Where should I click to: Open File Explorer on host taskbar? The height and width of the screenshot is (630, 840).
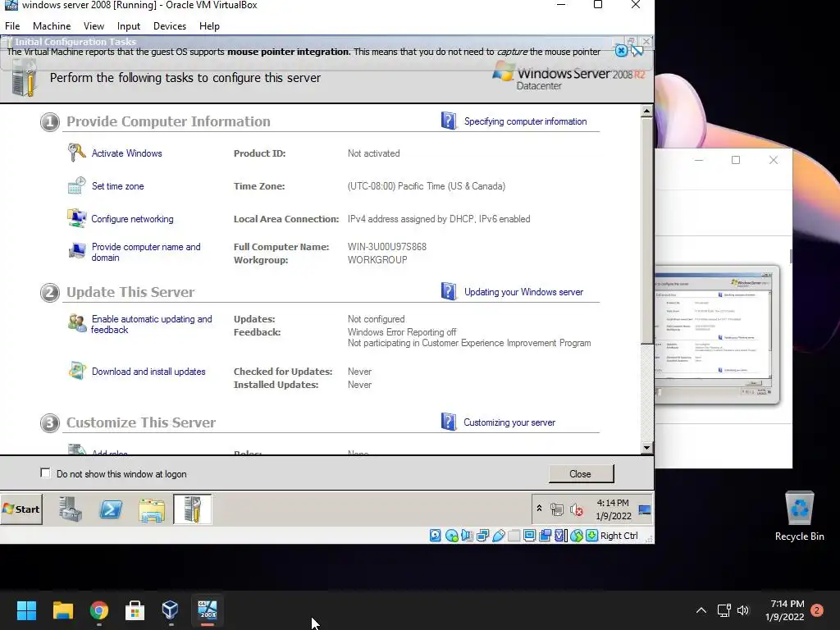click(x=62, y=610)
